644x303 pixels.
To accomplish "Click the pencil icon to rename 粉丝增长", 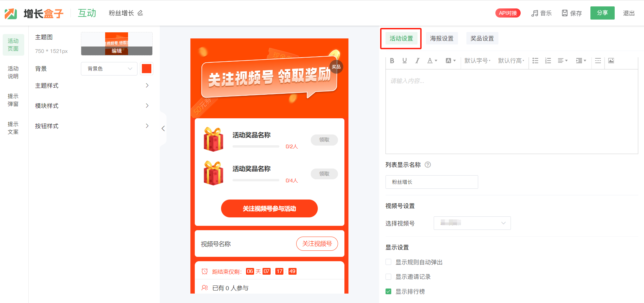I will (140, 13).
